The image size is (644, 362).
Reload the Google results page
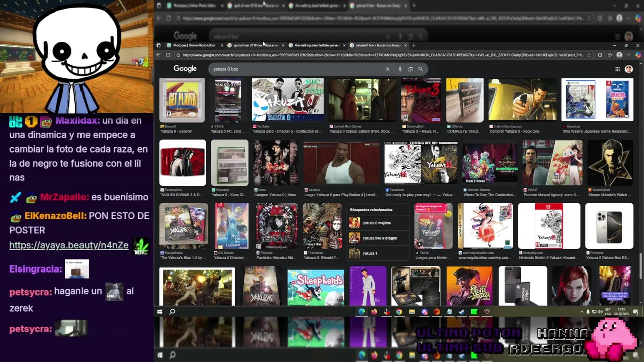[168, 55]
